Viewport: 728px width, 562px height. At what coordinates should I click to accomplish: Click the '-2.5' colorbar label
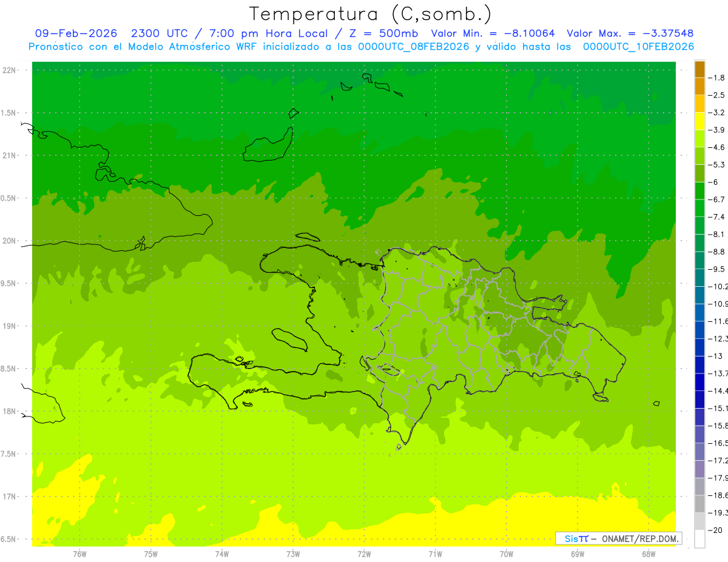pyautogui.click(x=716, y=95)
